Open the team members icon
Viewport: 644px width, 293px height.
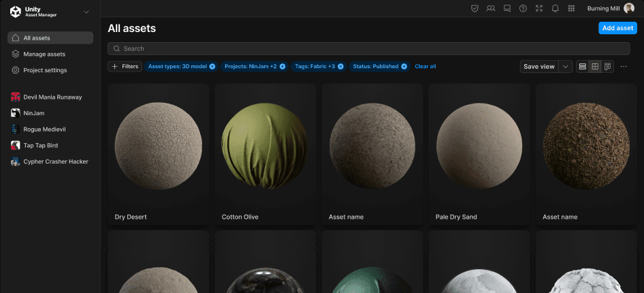tap(491, 8)
